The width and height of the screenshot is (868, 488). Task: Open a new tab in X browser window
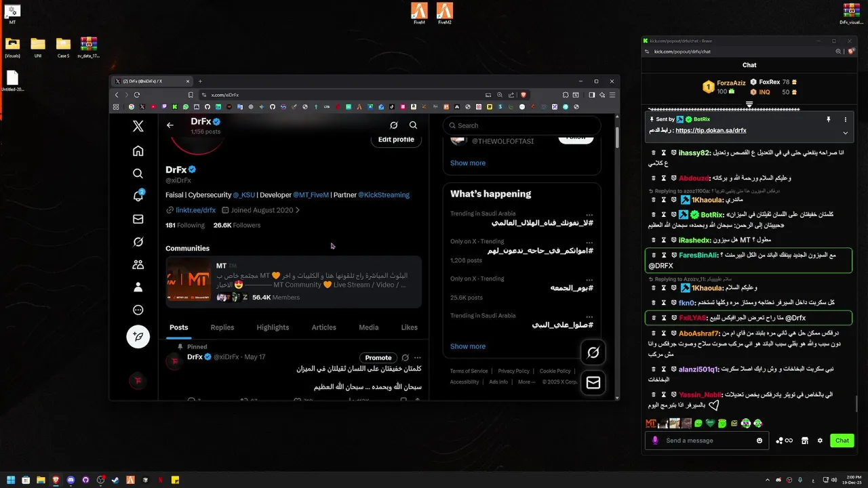200,81
